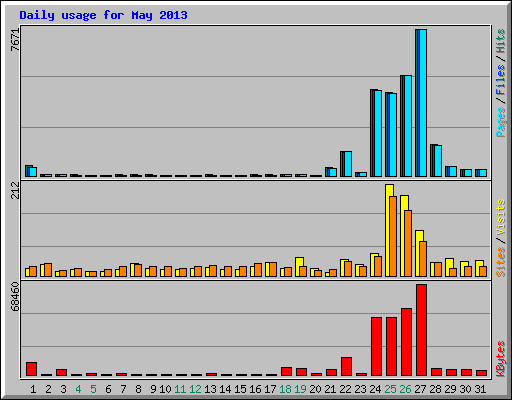Click the 68460 KBytes axis value
The width and height of the screenshot is (512, 400).
coord(15,297)
